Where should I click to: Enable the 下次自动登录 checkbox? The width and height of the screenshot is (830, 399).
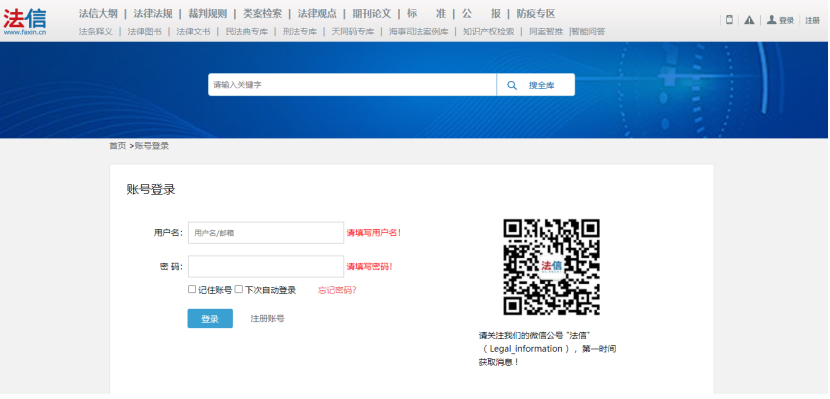(x=239, y=289)
